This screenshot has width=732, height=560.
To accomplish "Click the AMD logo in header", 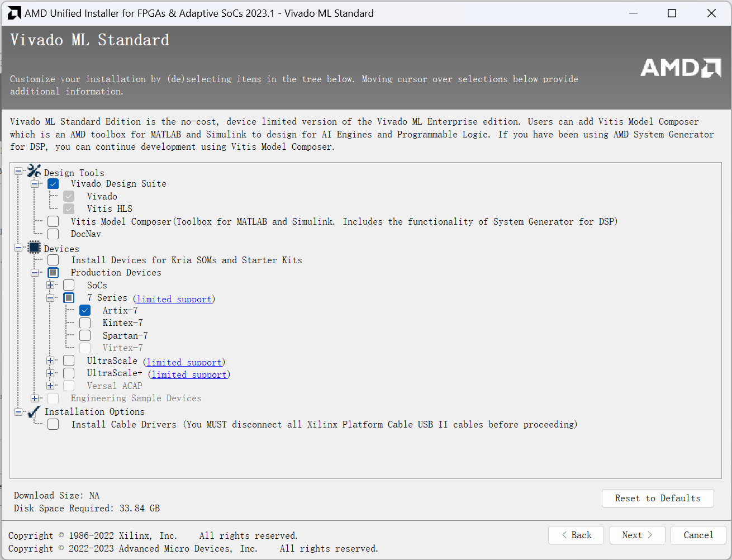I will pyautogui.click(x=680, y=68).
